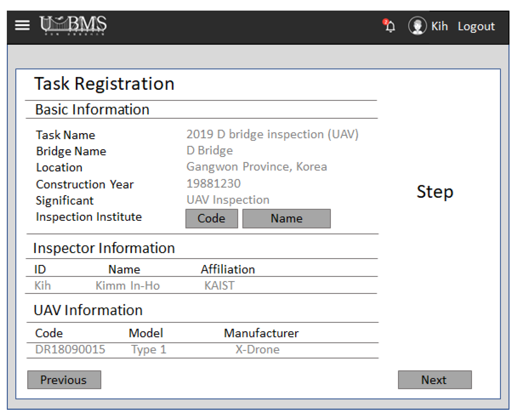Click the Manufacturer column header
Image resolution: width=518 pixels, height=420 pixels.
[261, 333]
